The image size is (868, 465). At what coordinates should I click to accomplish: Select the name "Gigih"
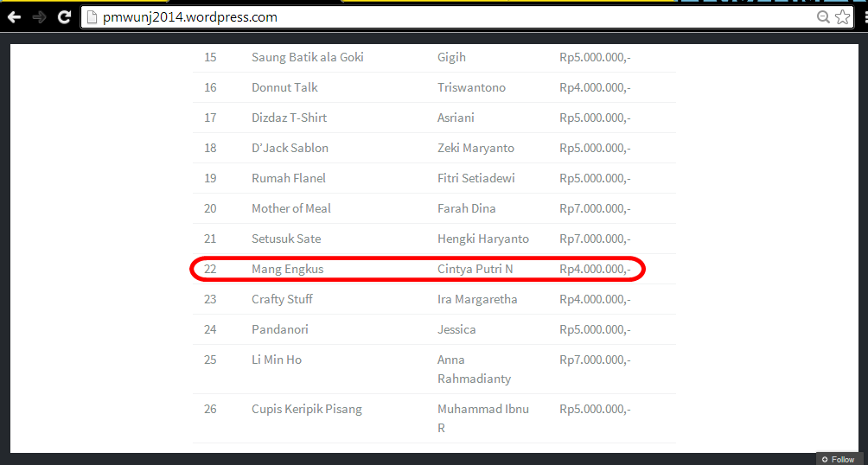tap(451, 57)
